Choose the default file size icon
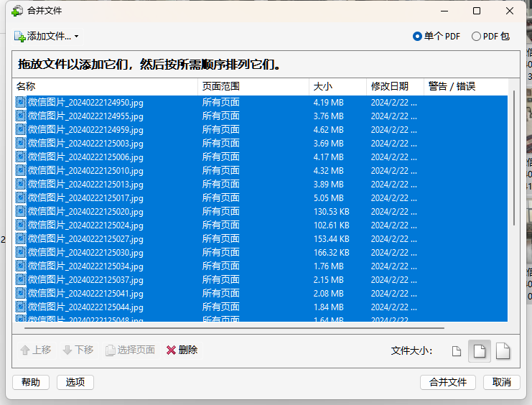This screenshot has height=405, width=532. [x=480, y=351]
